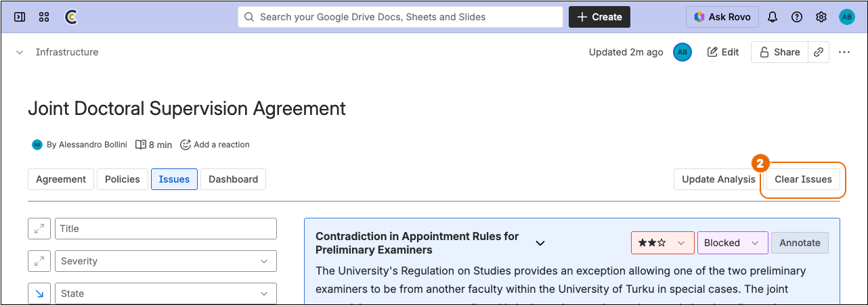Open the settings gear icon
This screenshot has height=305, width=868.
click(821, 17)
